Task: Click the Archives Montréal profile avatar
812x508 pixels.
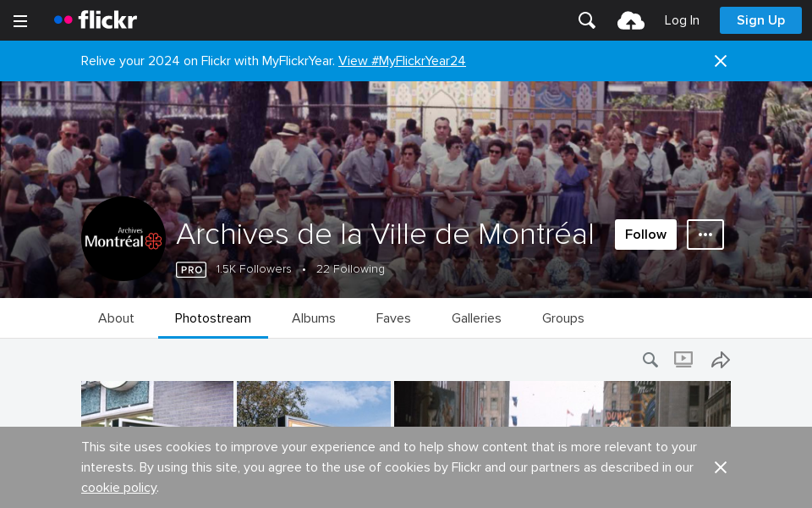Action: click(123, 239)
